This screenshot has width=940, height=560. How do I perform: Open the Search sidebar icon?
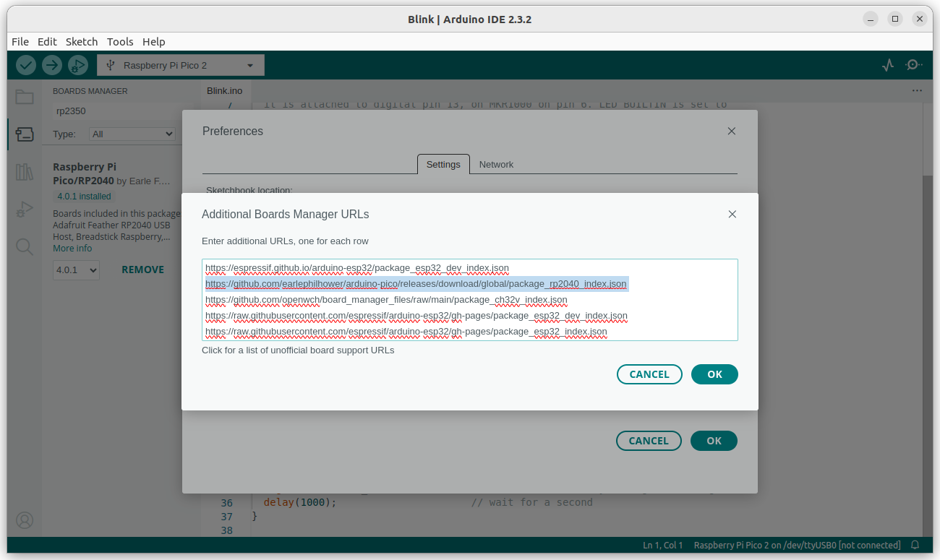click(x=25, y=247)
